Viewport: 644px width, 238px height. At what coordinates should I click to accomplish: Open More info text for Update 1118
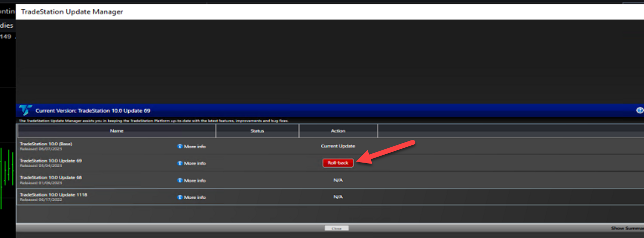click(195, 197)
